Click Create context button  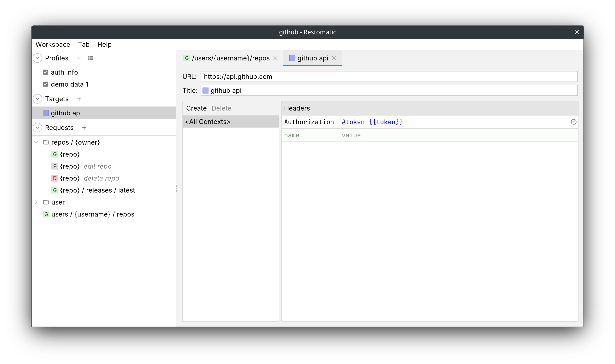(x=196, y=108)
